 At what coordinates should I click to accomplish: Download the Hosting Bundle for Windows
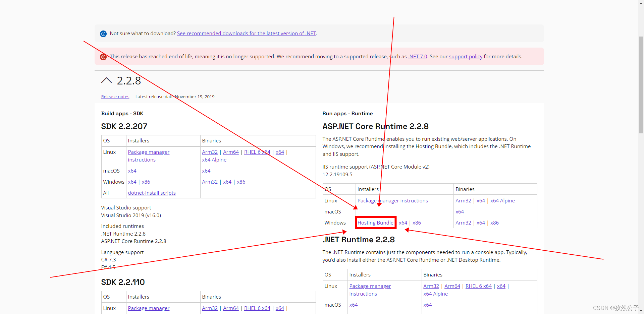click(375, 223)
